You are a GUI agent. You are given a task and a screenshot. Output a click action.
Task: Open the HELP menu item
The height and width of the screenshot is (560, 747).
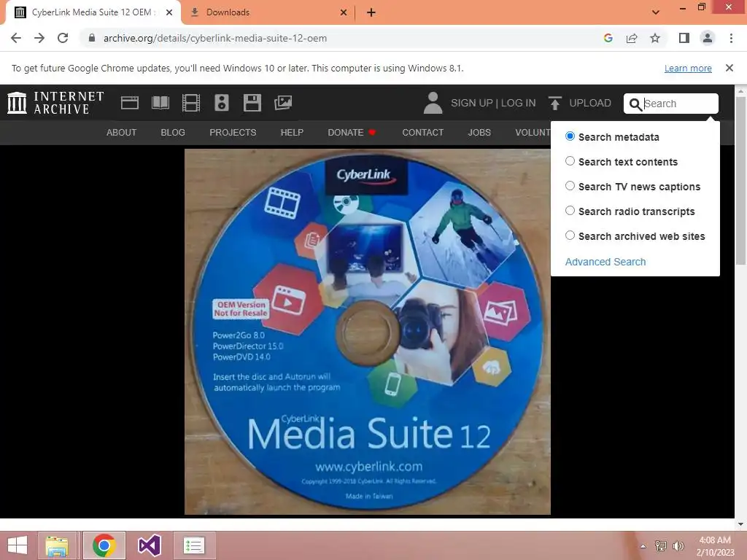(x=292, y=133)
